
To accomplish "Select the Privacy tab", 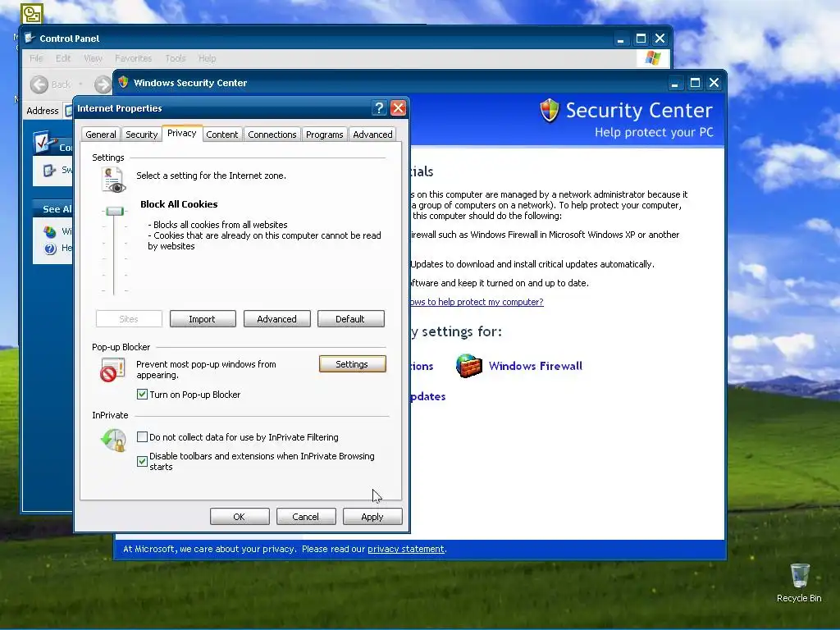I will [181, 134].
